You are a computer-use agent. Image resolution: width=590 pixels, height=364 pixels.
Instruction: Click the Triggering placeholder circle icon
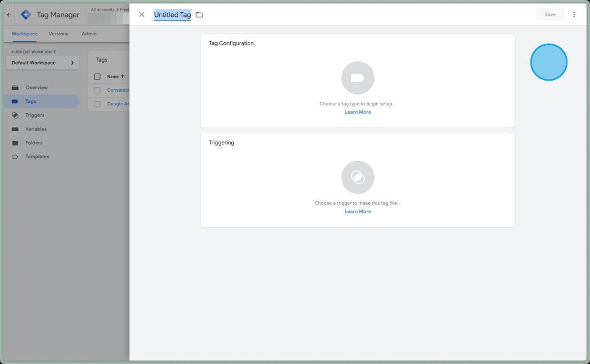(x=358, y=177)
